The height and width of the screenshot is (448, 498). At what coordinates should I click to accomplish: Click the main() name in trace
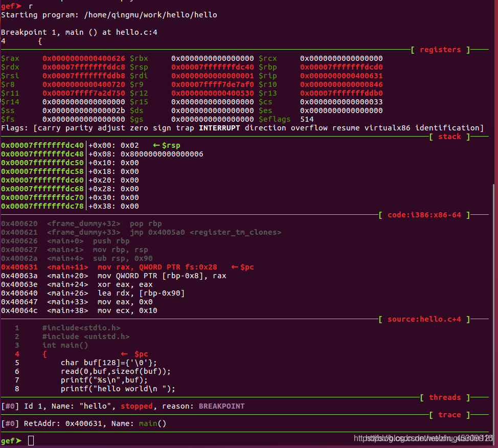coord(152,424)
